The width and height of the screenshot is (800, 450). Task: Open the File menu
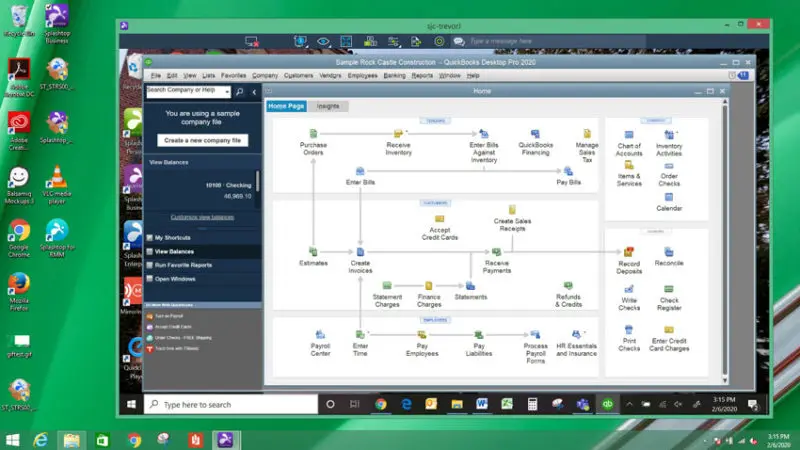pyautogui.click(x=156, y=76)
